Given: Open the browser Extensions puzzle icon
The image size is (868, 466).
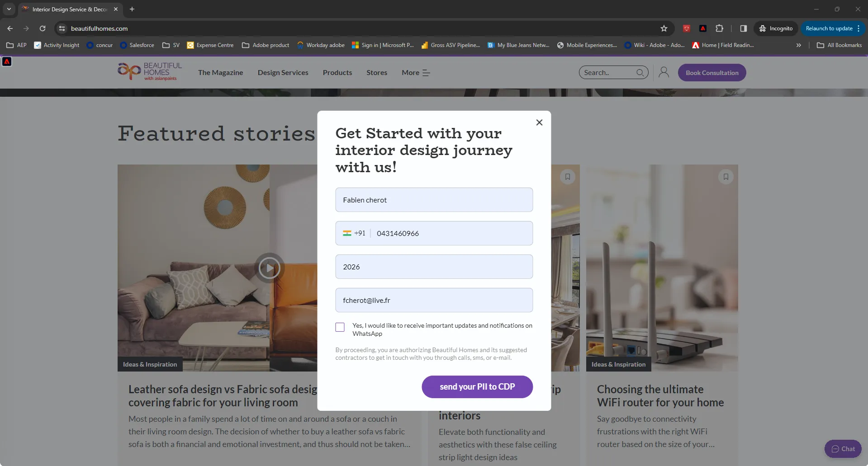Looking at the screenshot, I should (x=719, y=28).
